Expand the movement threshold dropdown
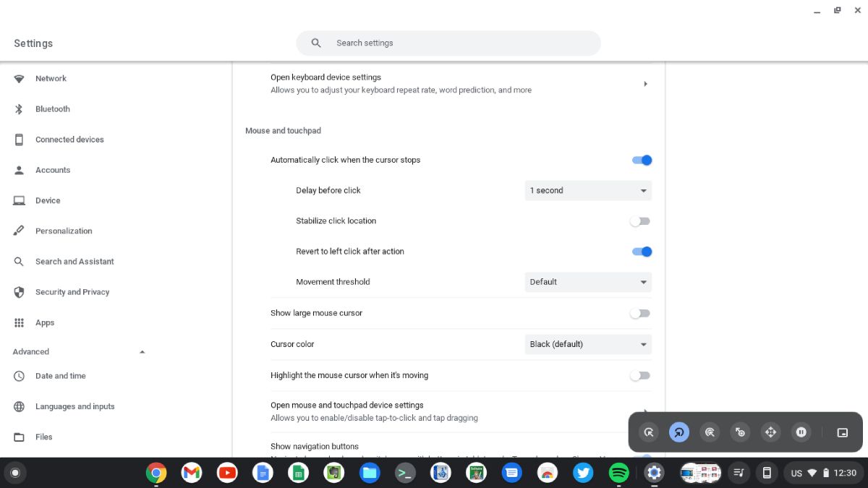The image size is (868, 488). [x=587, y=282]
